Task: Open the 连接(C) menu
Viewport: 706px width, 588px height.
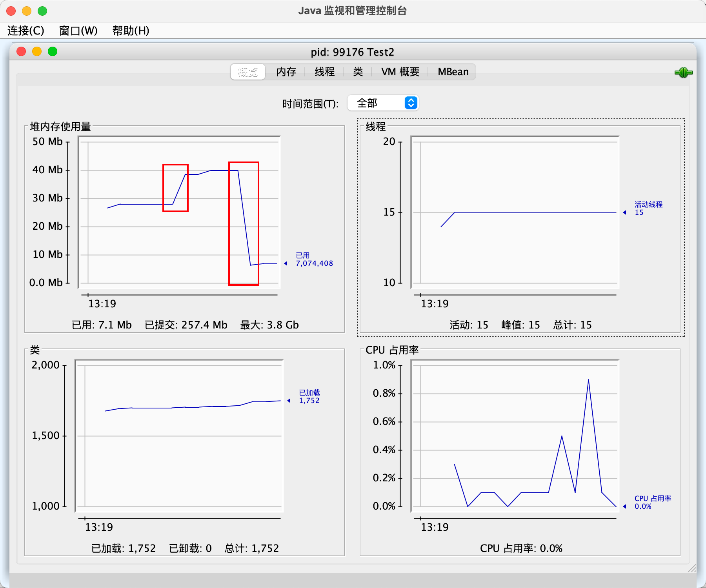Action: [26, 31]
